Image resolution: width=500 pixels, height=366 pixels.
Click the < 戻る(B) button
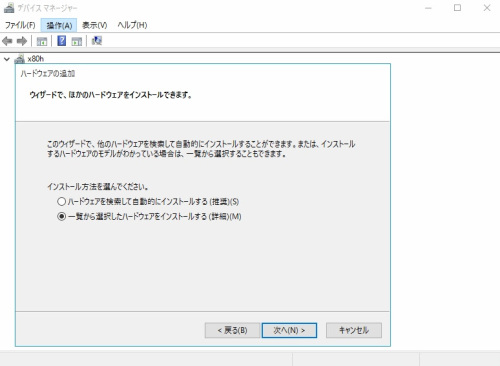(232, 330)
